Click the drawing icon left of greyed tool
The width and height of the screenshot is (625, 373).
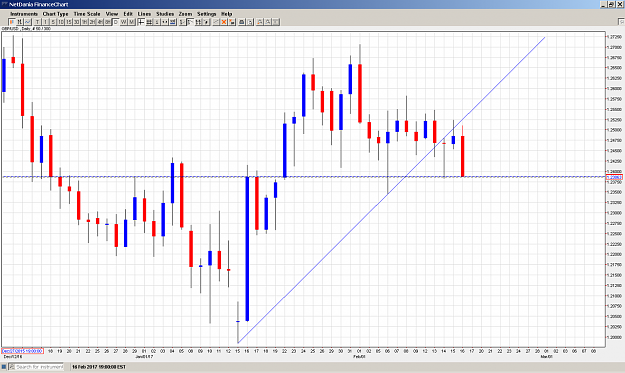pos(206,22)
